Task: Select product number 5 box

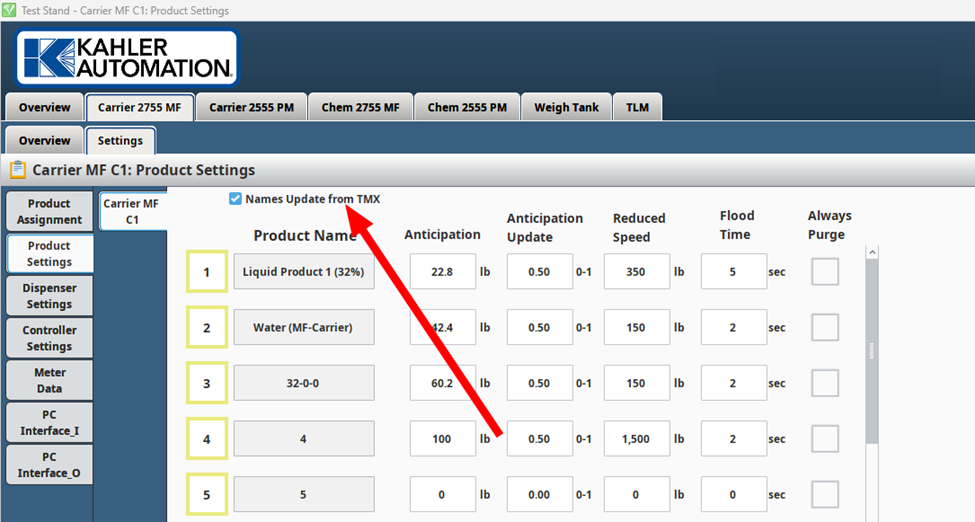Action: point(207,494)
